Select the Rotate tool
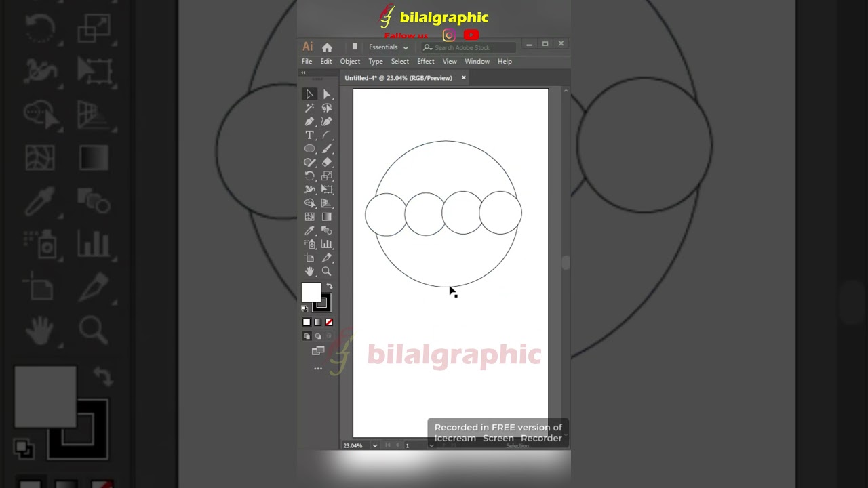This screenshot has height=488, width=868. coord(310,176)
